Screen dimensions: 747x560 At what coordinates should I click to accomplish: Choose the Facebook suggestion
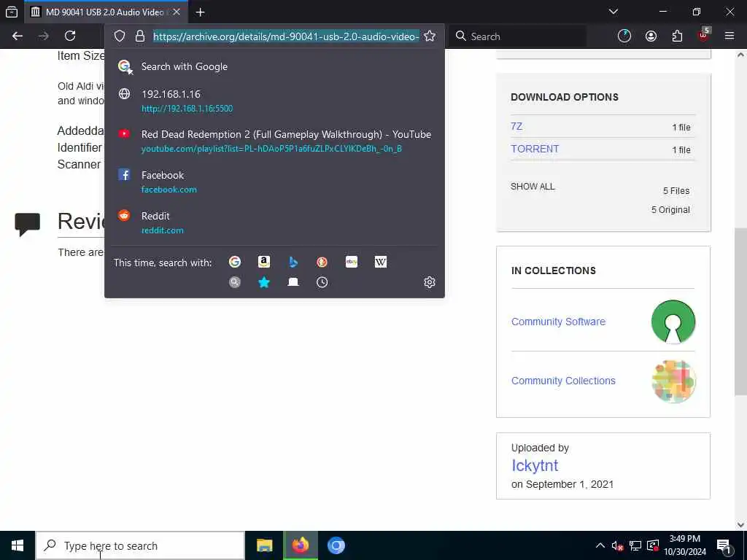pyautogui.click(x=274, y=182)
